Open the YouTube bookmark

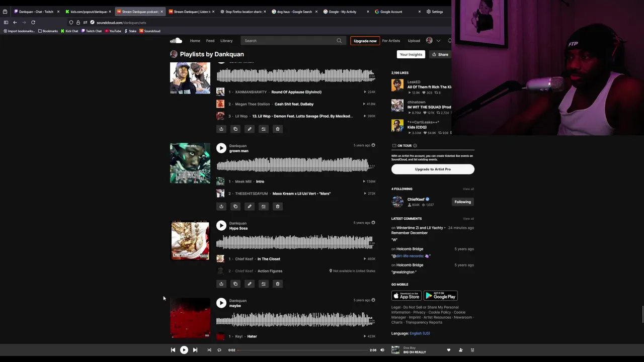click(x=112, y=31)
